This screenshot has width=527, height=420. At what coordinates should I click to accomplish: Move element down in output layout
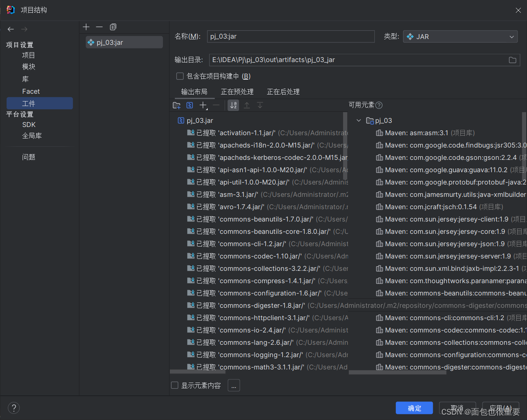click(x=260, y=106)
